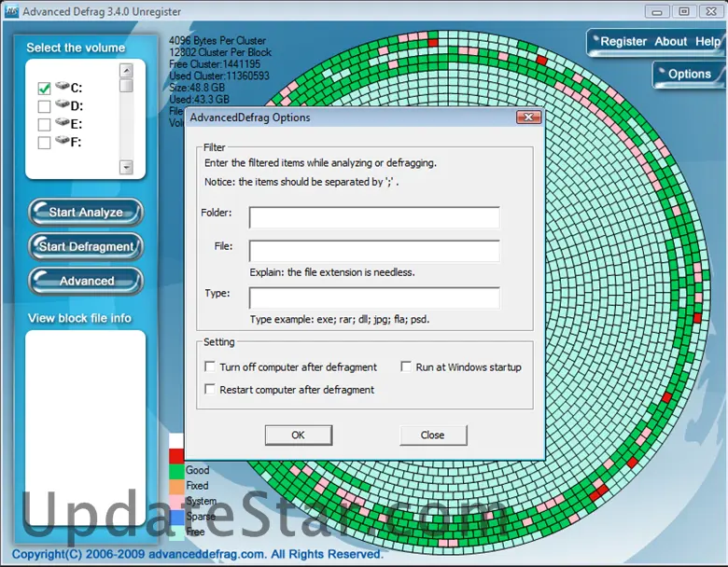The image size is (728, 567).
Task: Confirm options with OK button
Action: 299,436
